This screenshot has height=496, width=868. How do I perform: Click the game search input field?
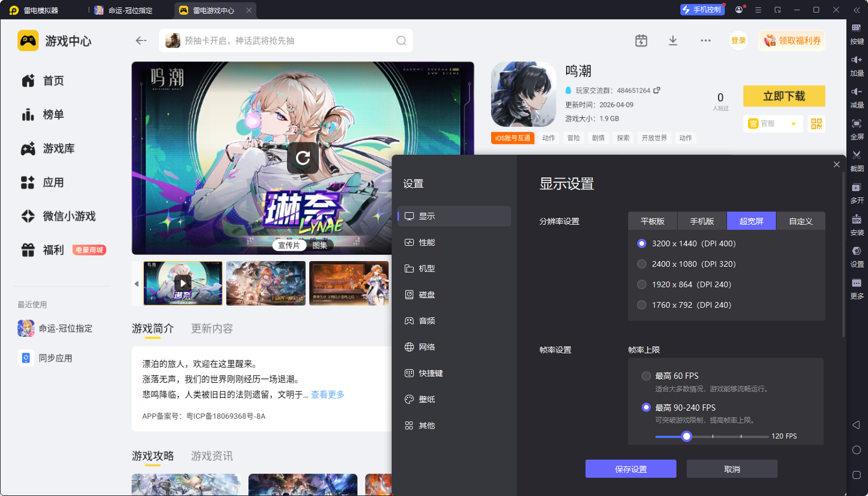286,40
